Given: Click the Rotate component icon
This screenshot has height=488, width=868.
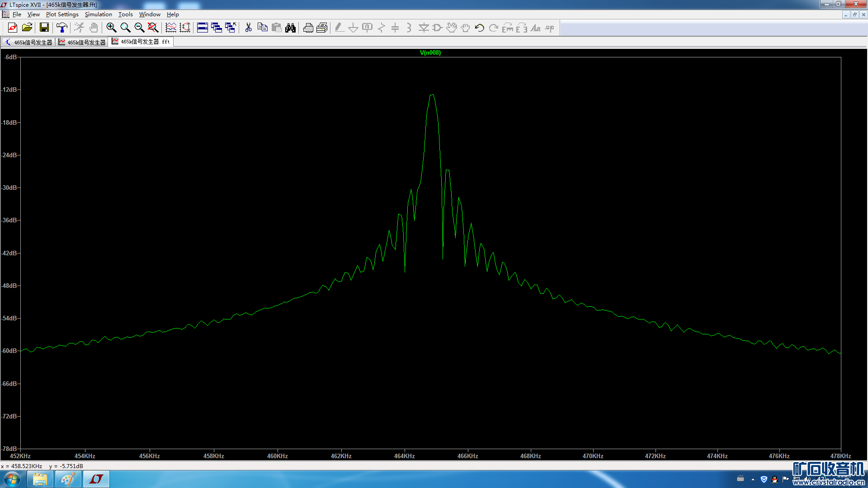Looking at the screenshot, I should pyautogui.click(x=508, y=28).
